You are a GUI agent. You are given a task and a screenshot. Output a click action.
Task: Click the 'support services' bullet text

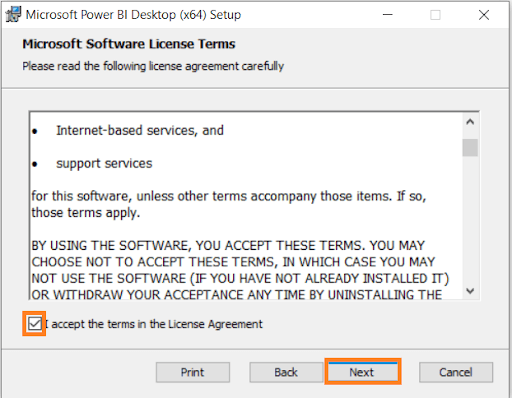104,163
